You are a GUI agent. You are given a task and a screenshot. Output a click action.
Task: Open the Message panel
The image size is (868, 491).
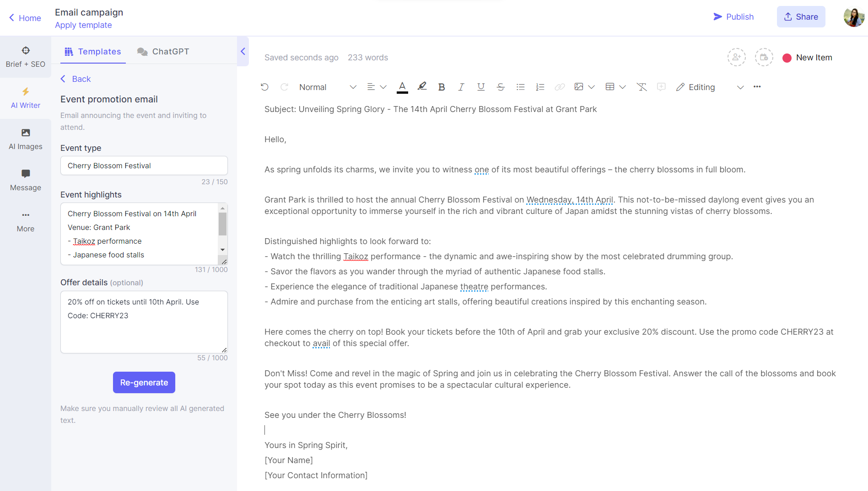[26, 181]
